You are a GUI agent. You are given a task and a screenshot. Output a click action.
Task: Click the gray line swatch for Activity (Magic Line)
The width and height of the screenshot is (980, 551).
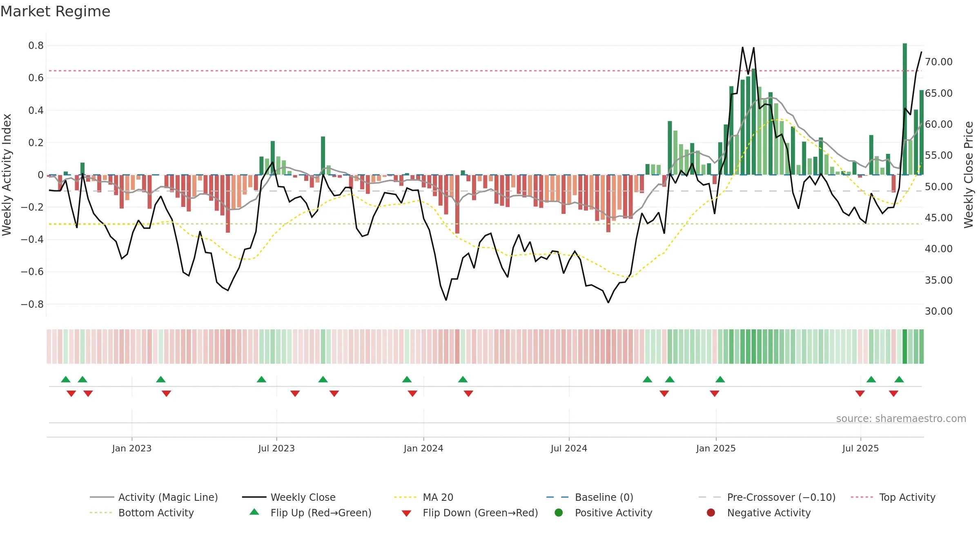point(102,497)
